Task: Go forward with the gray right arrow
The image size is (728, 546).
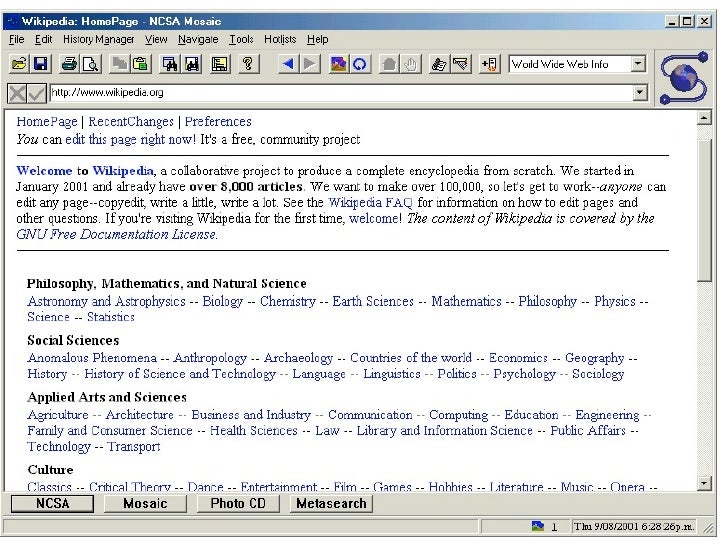Action: pos(310,64)
